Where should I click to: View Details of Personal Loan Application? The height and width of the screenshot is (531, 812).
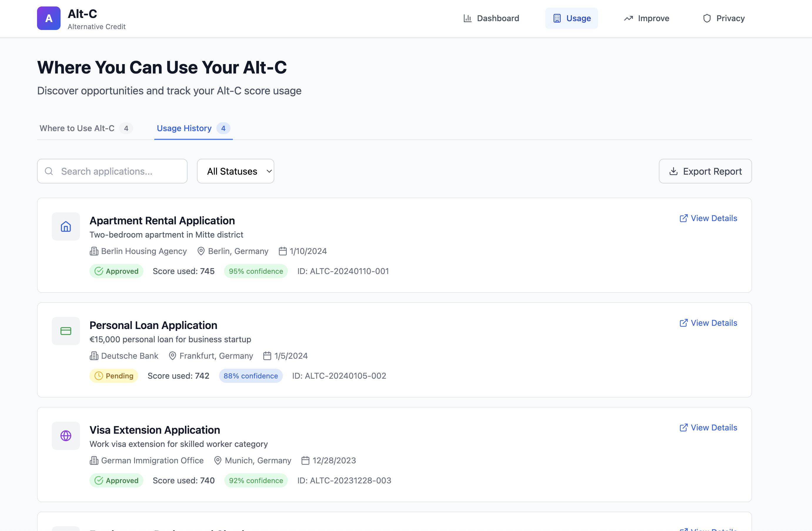coord(708,323)
